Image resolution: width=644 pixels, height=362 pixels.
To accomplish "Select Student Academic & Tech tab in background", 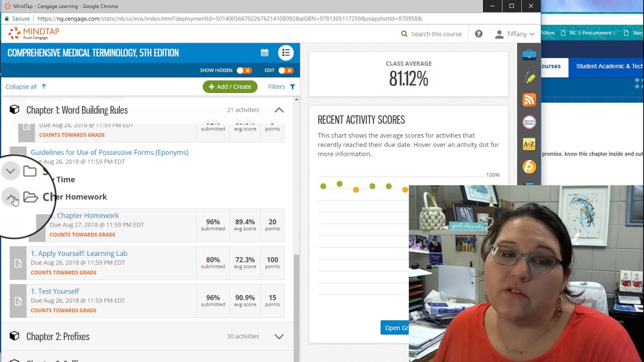I will click(x=609, y=66).
